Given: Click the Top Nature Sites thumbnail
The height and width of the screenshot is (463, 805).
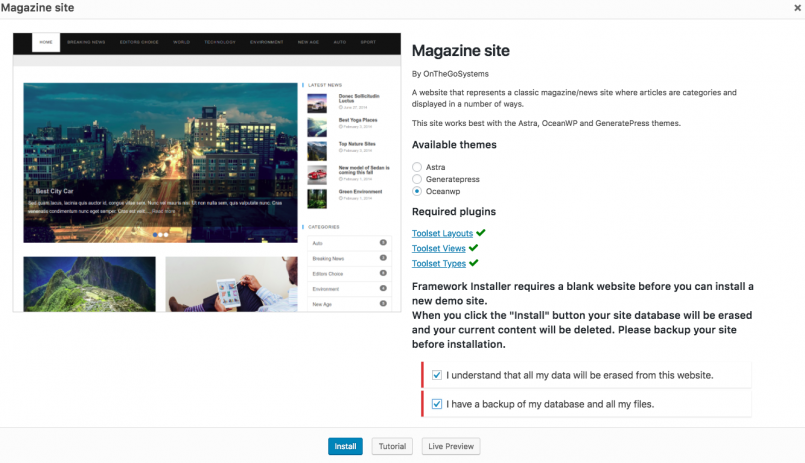Looking at the screenshot, I should click(317, 151).
